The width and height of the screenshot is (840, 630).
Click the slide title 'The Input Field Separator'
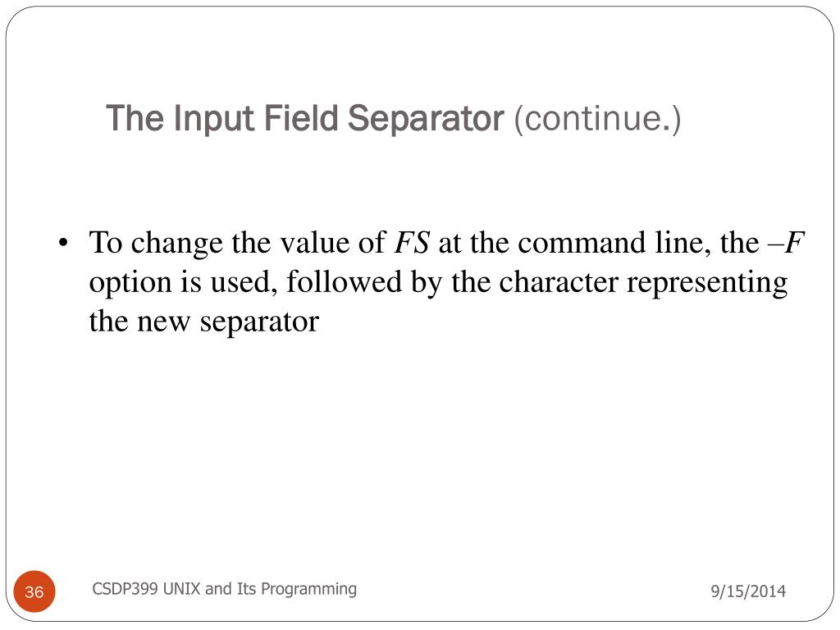coord(304,120)
